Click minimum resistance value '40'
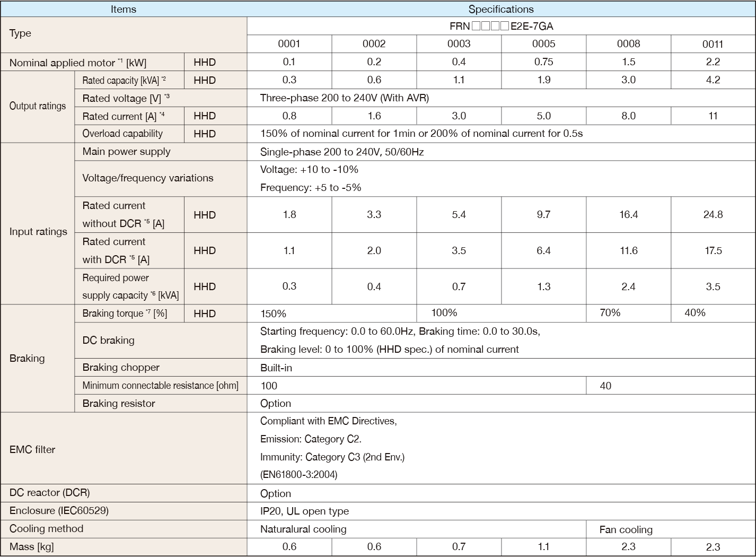 pyautogui.click(x=605, y=386)
